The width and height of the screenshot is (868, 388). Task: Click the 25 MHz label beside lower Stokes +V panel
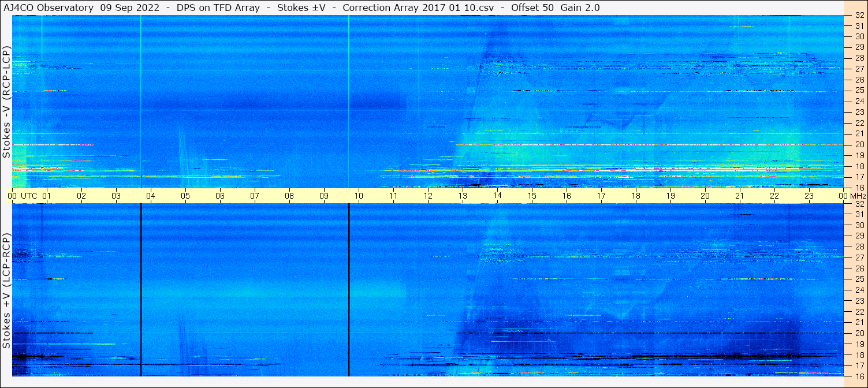tap(859, 279)
